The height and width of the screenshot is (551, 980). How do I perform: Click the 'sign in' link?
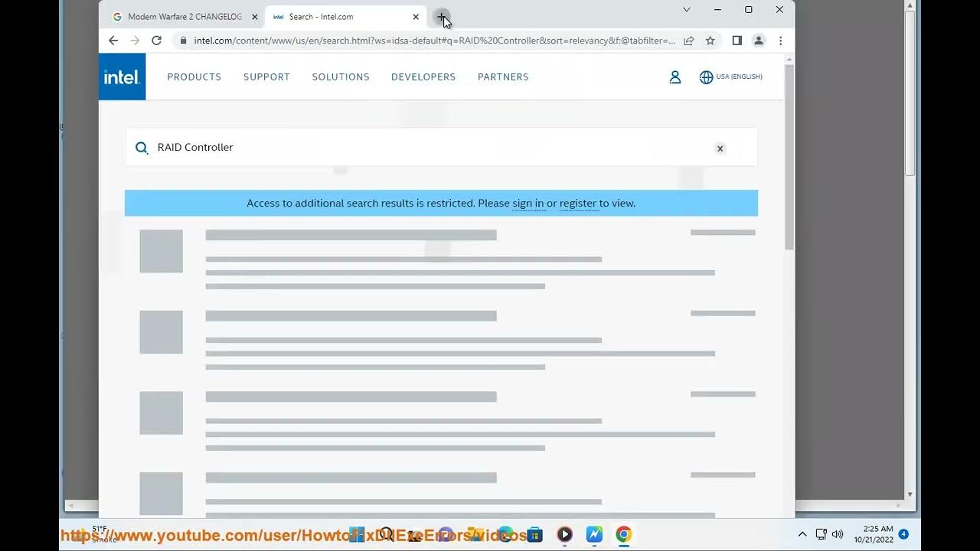[528, 204]
